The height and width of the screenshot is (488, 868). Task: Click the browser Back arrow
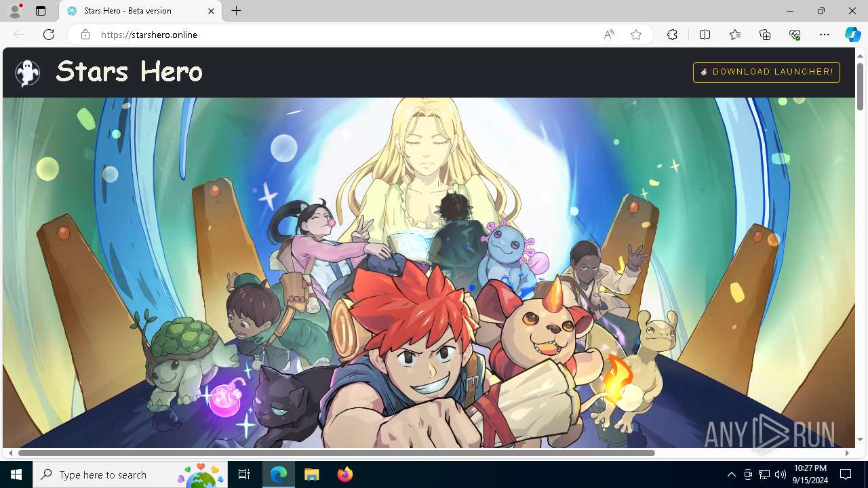[x=19, y=35]
